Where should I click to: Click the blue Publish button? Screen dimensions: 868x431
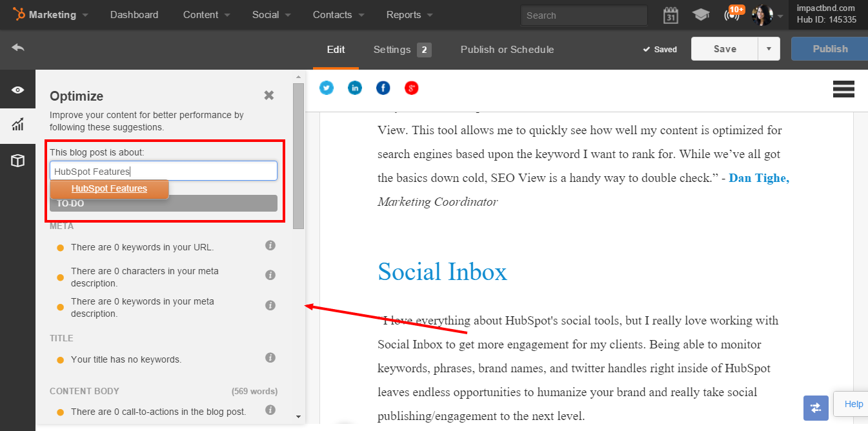click(830, 48)
